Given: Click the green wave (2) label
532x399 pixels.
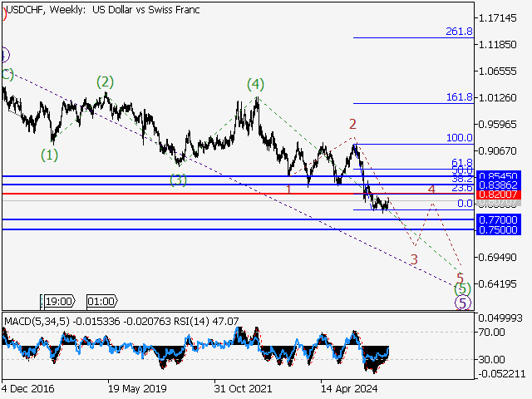Looking at the screenshot, I should pos(104,81).
